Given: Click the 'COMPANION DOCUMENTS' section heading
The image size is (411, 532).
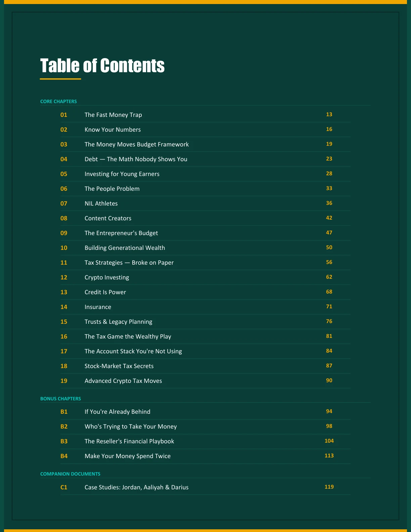Looking at the screenshot, I should [x=70, y=474].
